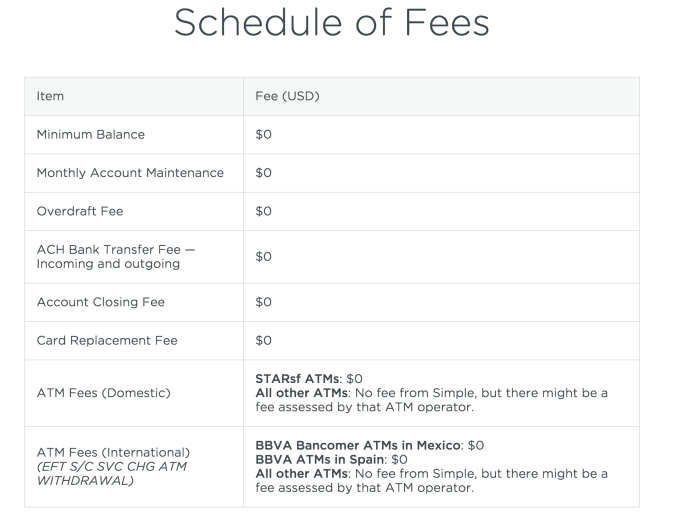680x524 pixels.
Task: Click the $0 value for Account Closing Fee
Action: [264, 302]
